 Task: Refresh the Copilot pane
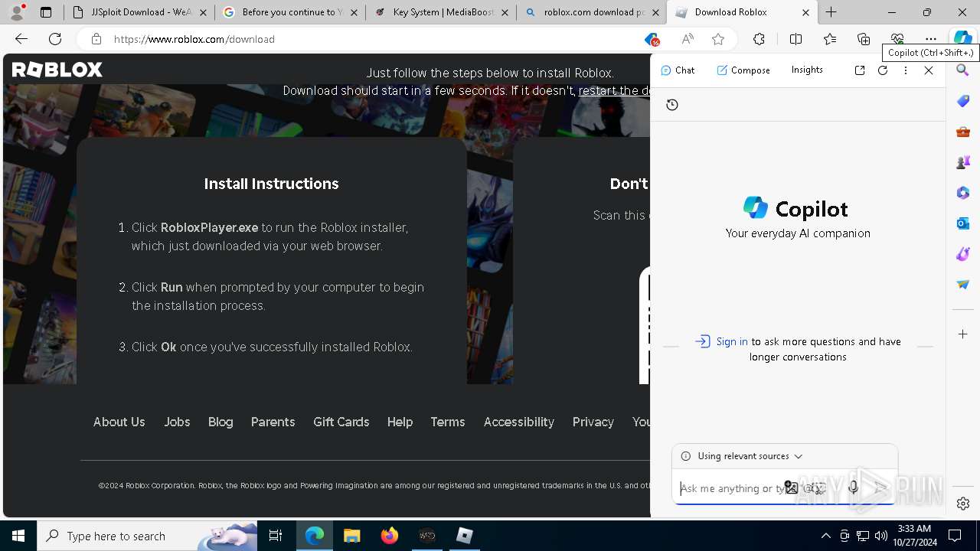[x=883, y=70]
